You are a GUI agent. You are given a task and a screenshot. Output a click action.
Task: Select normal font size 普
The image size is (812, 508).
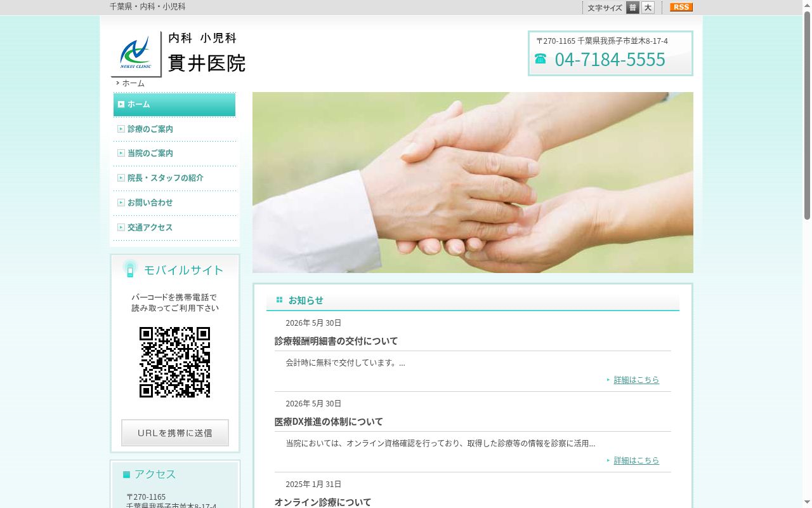(x=632, y=8)
